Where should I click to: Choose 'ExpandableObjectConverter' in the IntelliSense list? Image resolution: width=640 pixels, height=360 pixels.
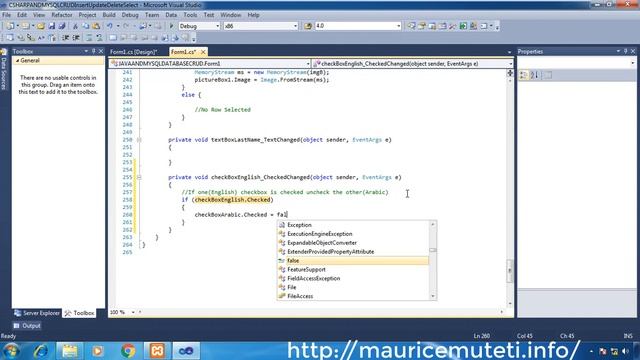click(x=353, y=243)
